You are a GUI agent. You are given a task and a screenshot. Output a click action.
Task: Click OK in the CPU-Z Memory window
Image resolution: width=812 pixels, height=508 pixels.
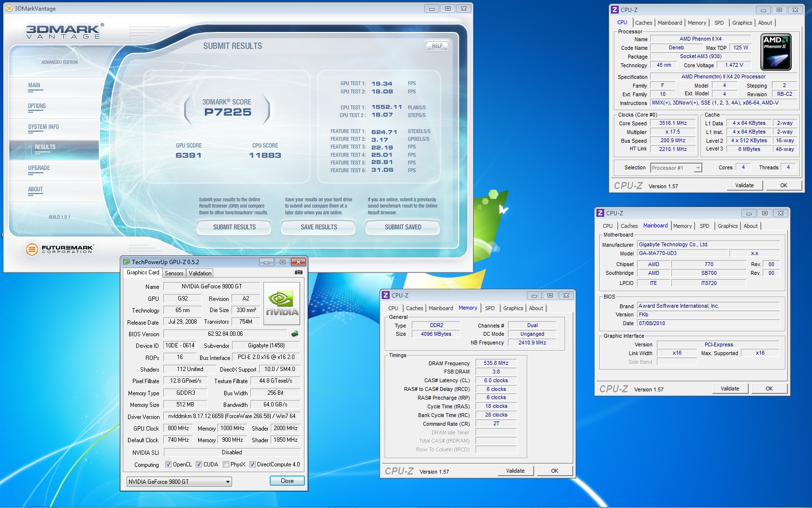pos(554,471)
